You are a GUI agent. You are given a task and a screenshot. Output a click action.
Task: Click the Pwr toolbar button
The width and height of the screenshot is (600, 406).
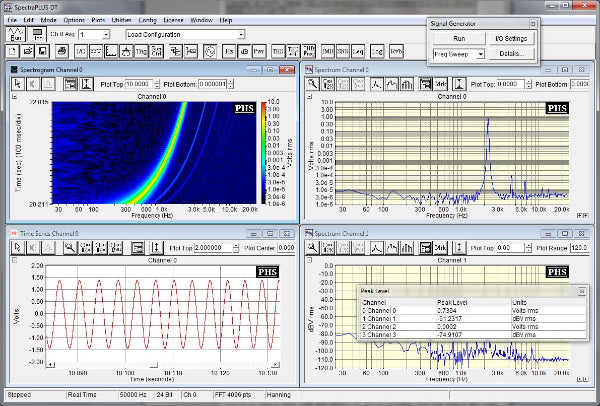[259, 51]
